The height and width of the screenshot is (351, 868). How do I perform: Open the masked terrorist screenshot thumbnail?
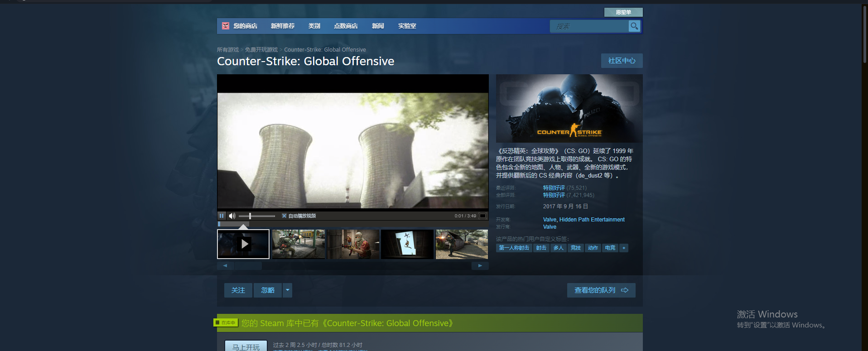point(353,244)
